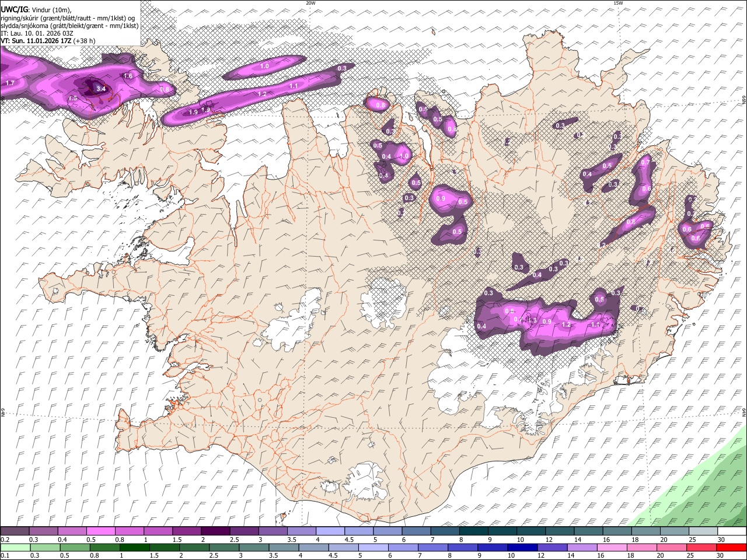Select palest green swatch at 0.1, lower legend

point(15,547)
